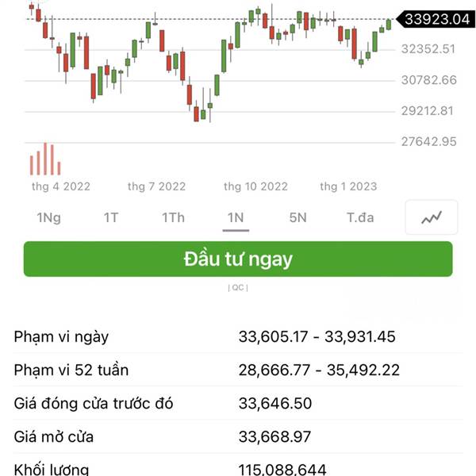The image size is (476, 476).
Task: Select the thg 10 2022 date marker
Action: [255, 186]
